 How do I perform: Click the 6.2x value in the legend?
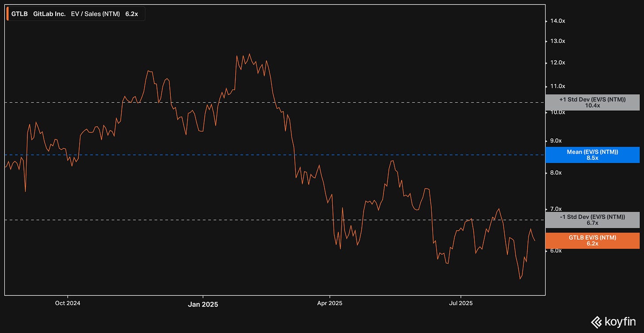coord(131,14)
